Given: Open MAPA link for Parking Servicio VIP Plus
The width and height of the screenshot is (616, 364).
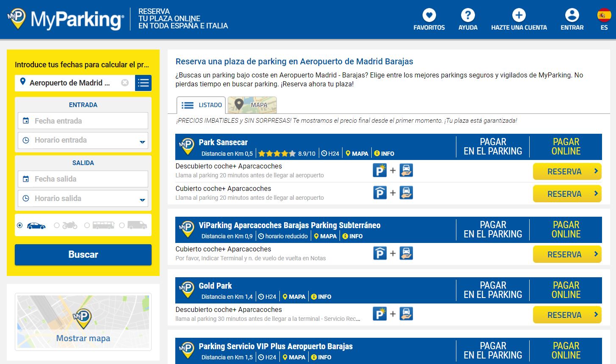Looking at the screenshot, I should [294, 357].
